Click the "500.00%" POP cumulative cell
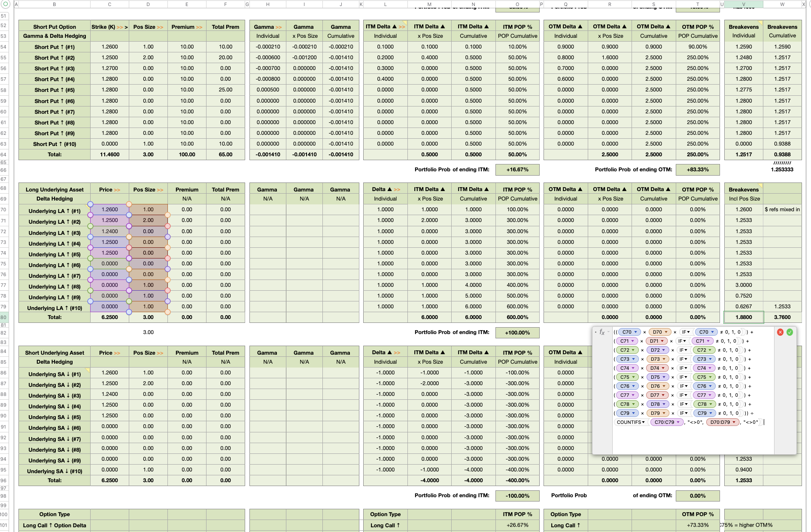The image size is (811, 532). pyautogui.click(x=517, y=296)
